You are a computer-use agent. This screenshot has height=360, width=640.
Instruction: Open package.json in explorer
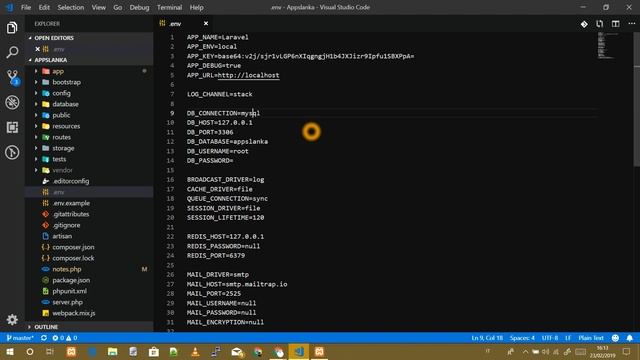point(89,280)
